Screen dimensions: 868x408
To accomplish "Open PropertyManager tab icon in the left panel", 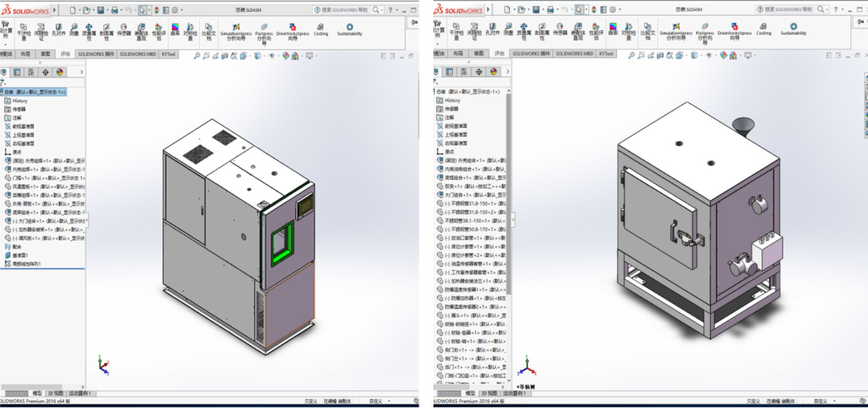I will pos(17,72).
